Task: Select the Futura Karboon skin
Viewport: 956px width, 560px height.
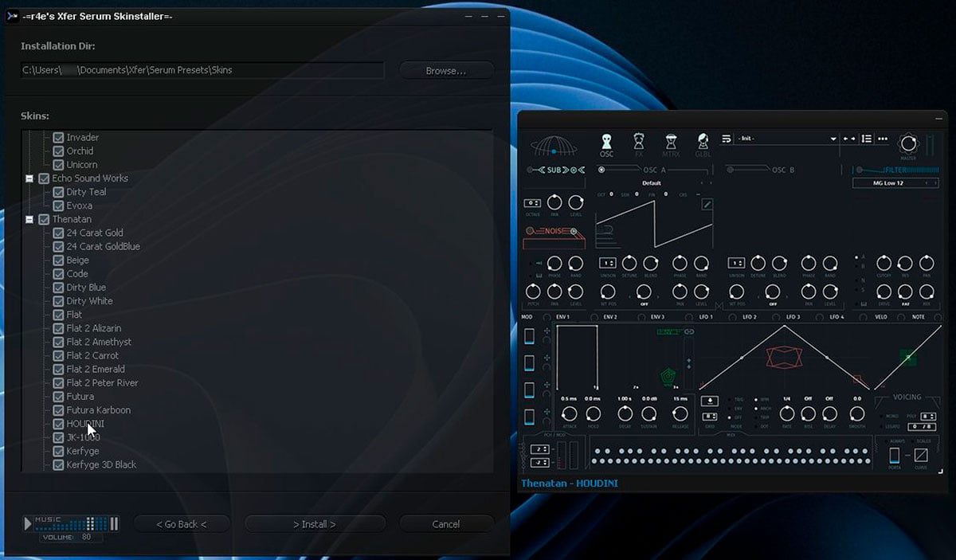Action: [99, 410]
